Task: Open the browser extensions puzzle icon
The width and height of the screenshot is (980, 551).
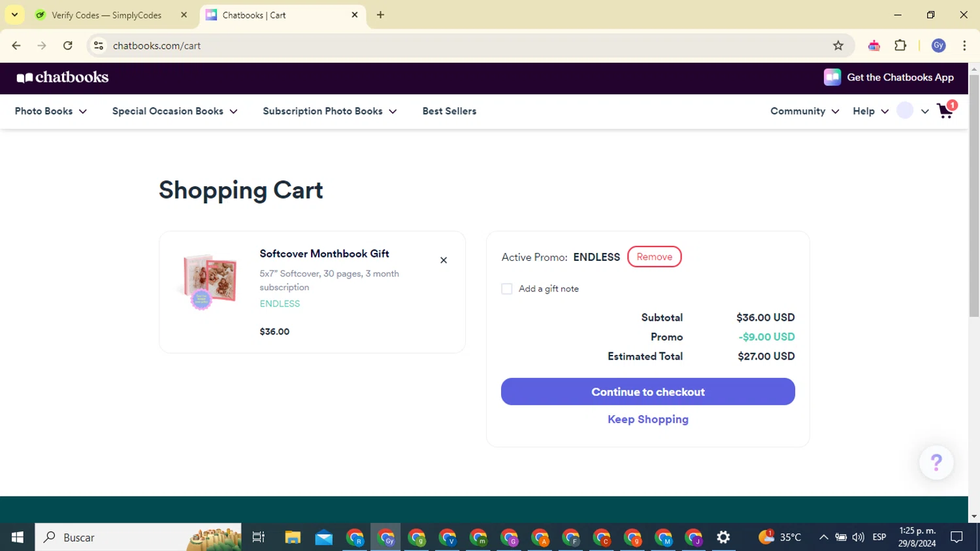Action: [900, 45]
